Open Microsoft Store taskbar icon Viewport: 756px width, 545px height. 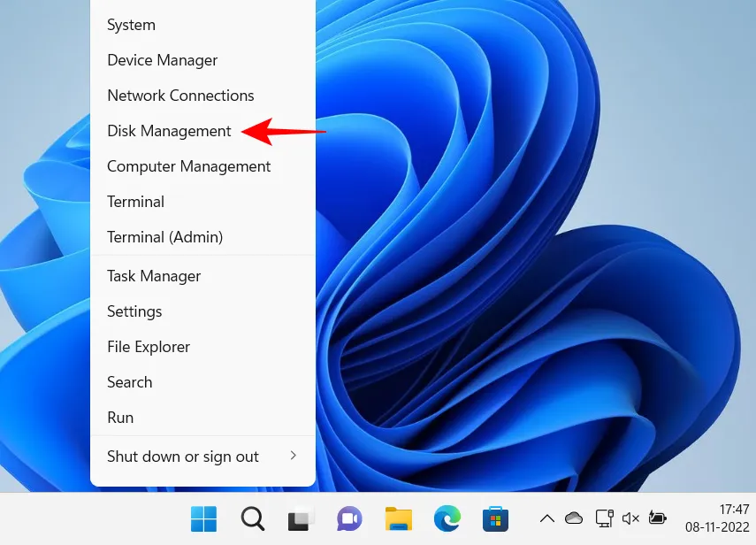(495, 519)
